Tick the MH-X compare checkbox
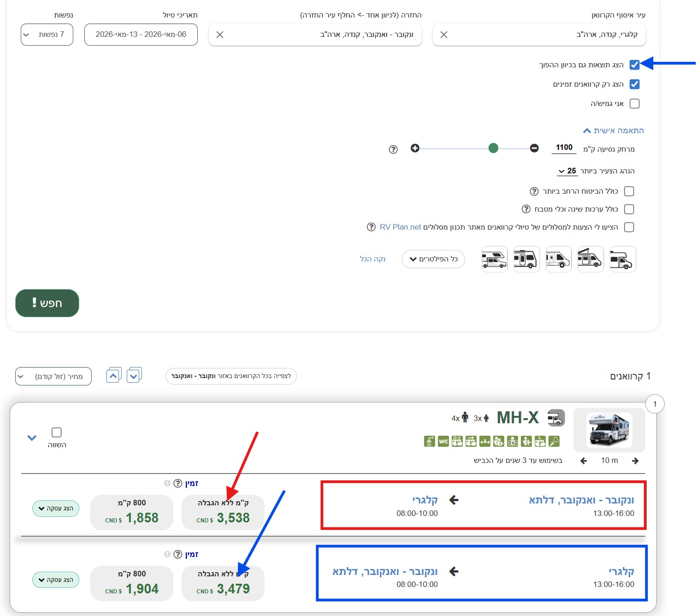The width and height of the screenshot is (696, 616). pos(57,432)
